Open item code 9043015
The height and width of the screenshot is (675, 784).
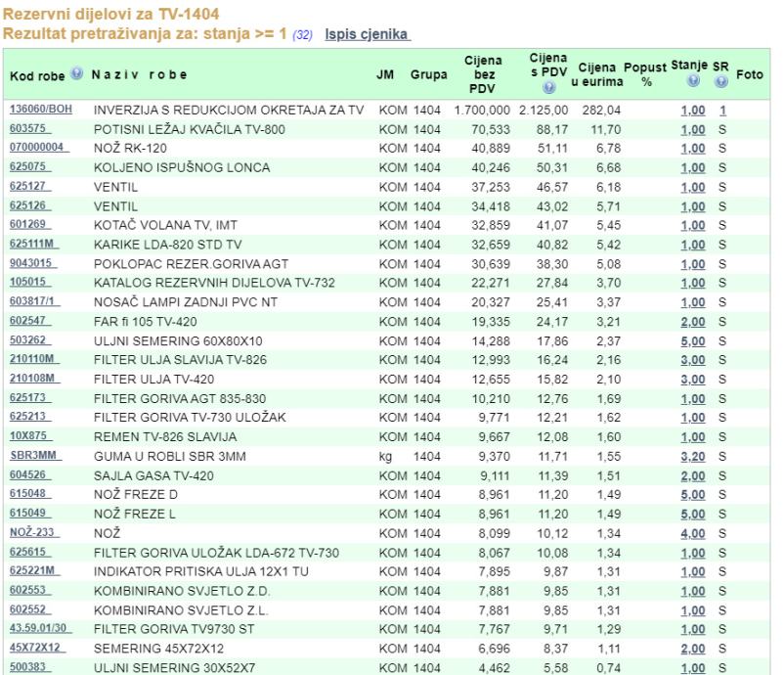point(32,263)
